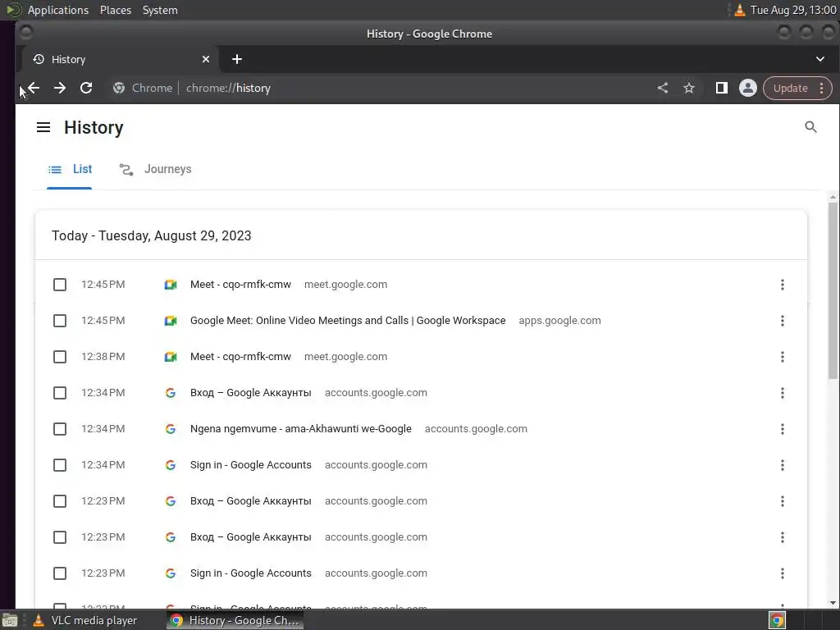Go forward using the forward arrow

(60, 88)
